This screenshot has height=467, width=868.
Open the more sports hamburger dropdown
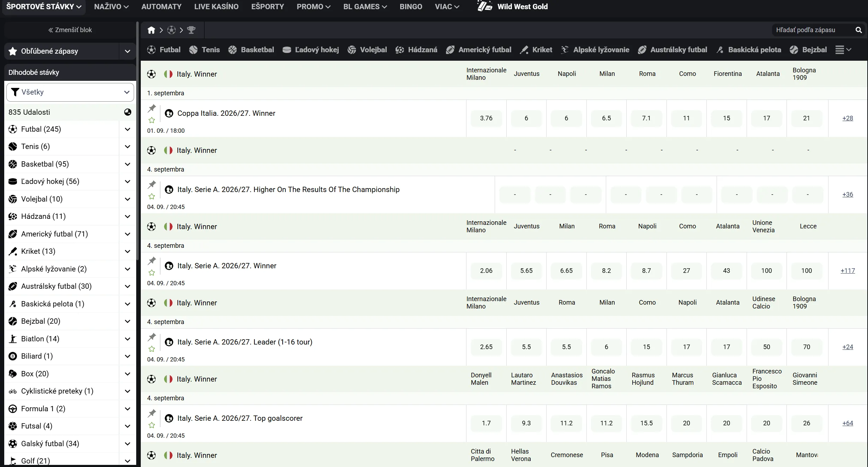(843, 50)
